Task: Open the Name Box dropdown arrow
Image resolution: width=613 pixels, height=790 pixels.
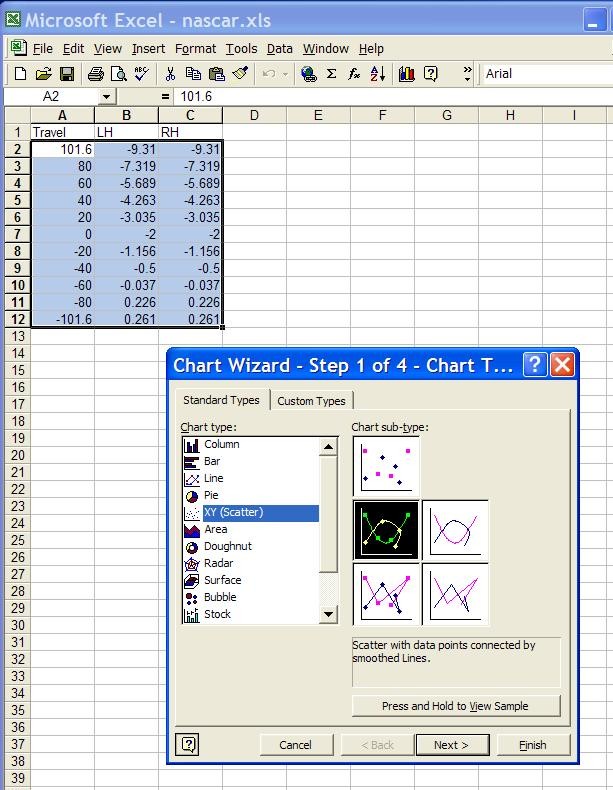Action: pyautogui.click(x=107, y=96)
